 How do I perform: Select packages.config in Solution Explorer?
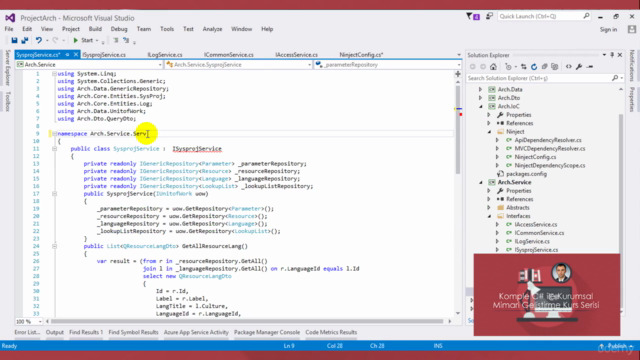[526, 174]
